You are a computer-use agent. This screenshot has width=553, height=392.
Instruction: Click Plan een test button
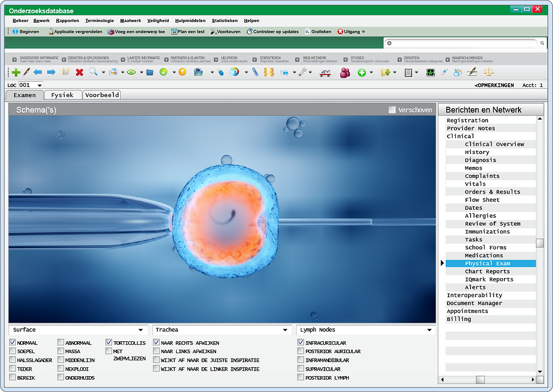point(188,32)
